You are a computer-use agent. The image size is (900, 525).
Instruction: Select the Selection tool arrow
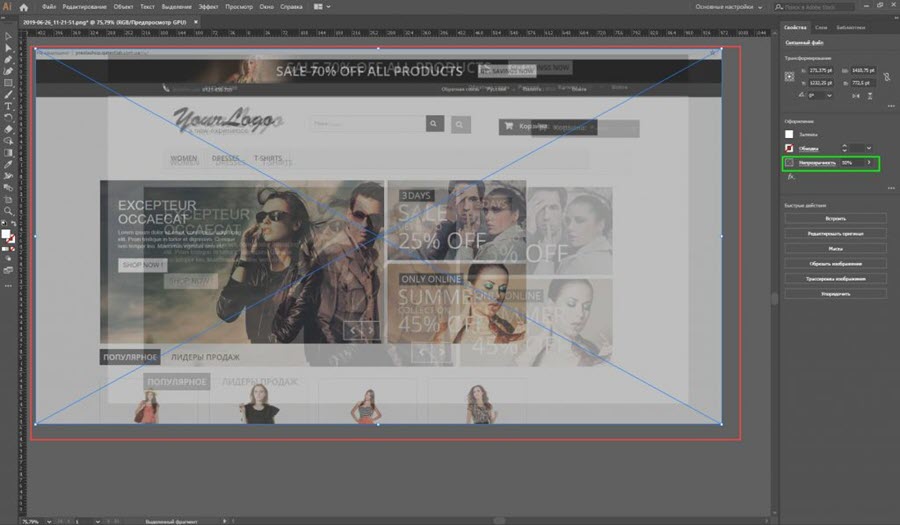[x=8, y=35]
